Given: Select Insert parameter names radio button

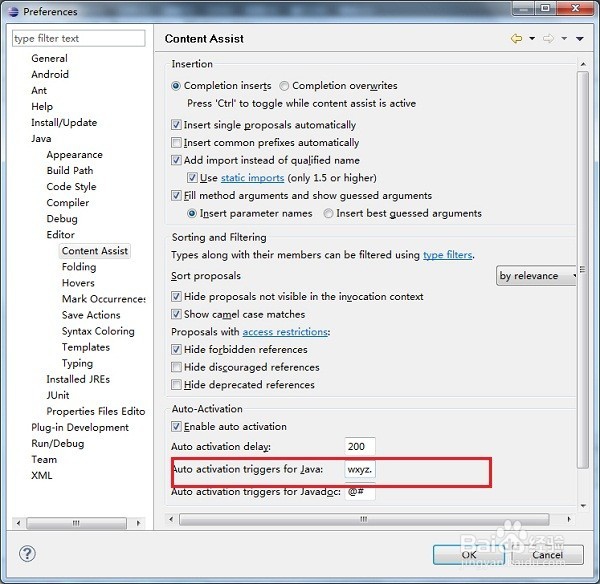Looking at the screenshot, I should point(192,213).
